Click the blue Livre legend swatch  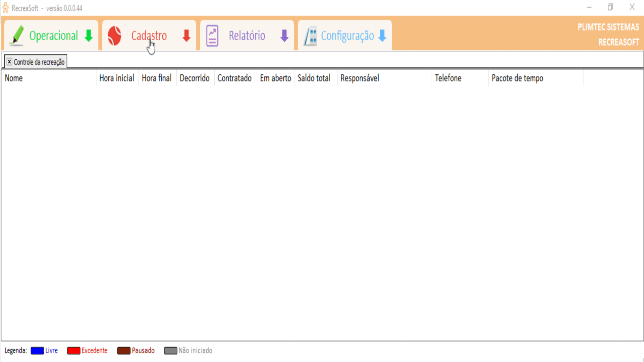click(x=37, y=351)
